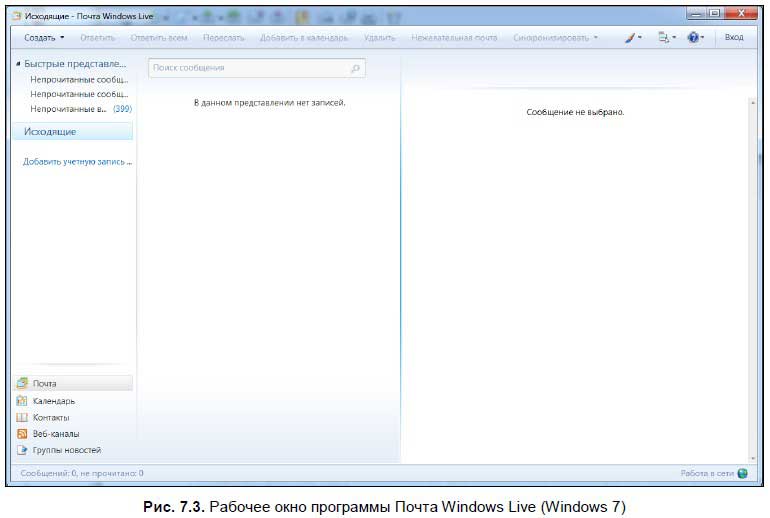
Task: Click the Удалить toolbar button
Action: click(x=379, y=38)
